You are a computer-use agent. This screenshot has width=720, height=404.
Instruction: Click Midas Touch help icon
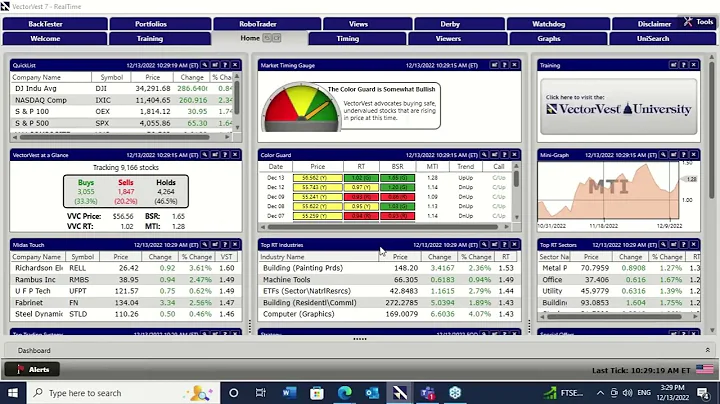pyautogui.click(x=225, y=245)
